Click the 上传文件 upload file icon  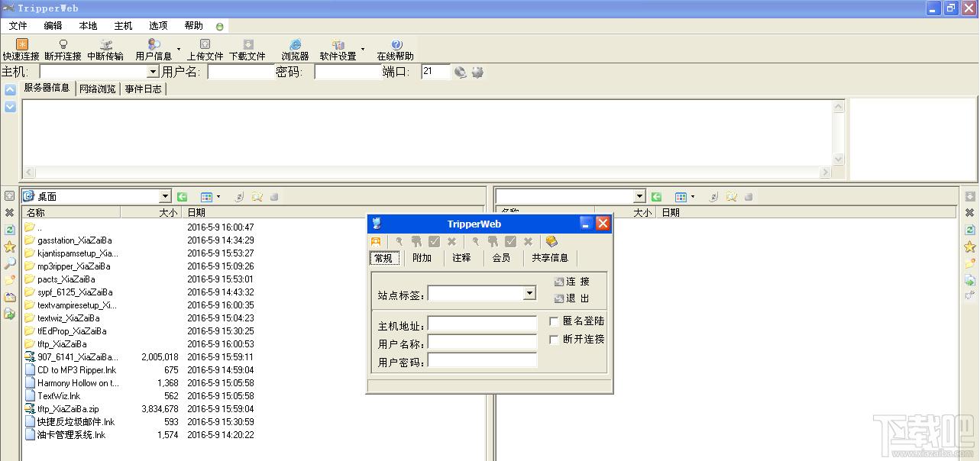(205, 45)
